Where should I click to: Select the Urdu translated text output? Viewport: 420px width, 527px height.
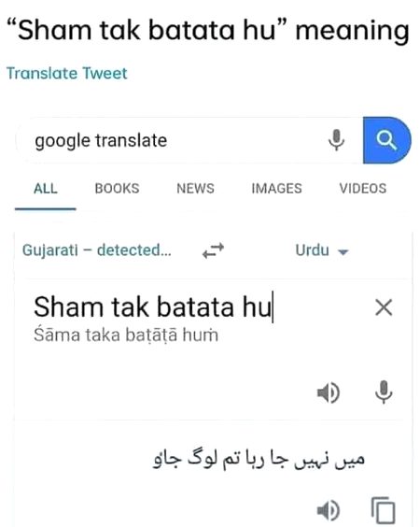tap(259, 460)
